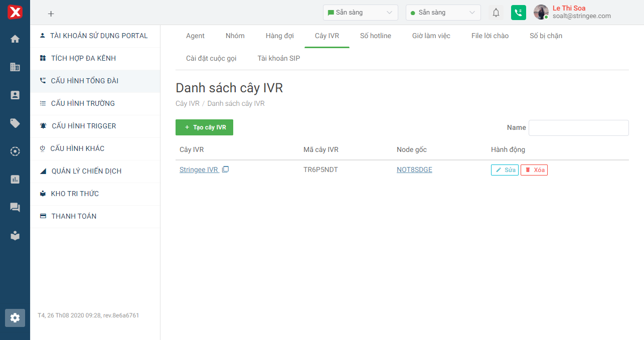Switch to the Số hotline tab
This screenshot has height=340, width=644.
click(375, 36)
